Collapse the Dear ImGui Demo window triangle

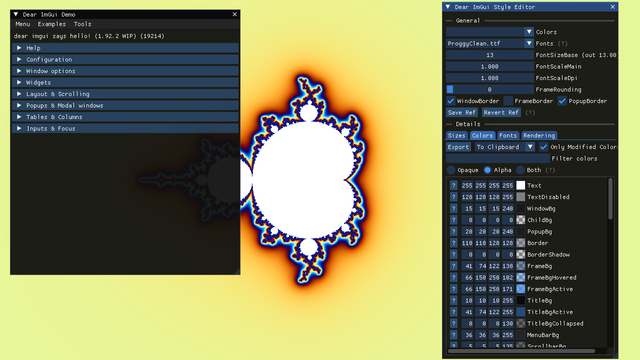[16, 14]
